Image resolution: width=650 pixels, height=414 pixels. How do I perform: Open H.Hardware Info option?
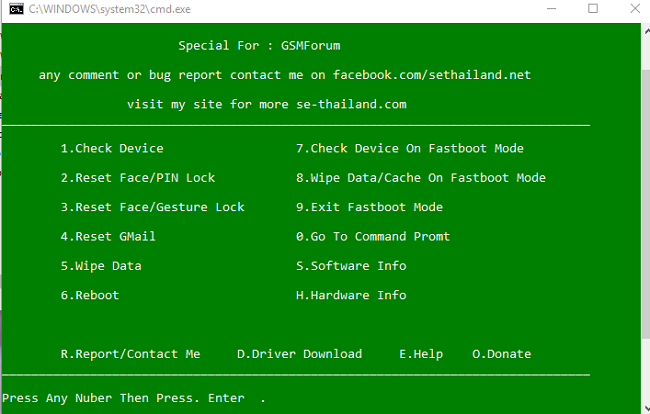pyautogui.click(x=351, y=295)
